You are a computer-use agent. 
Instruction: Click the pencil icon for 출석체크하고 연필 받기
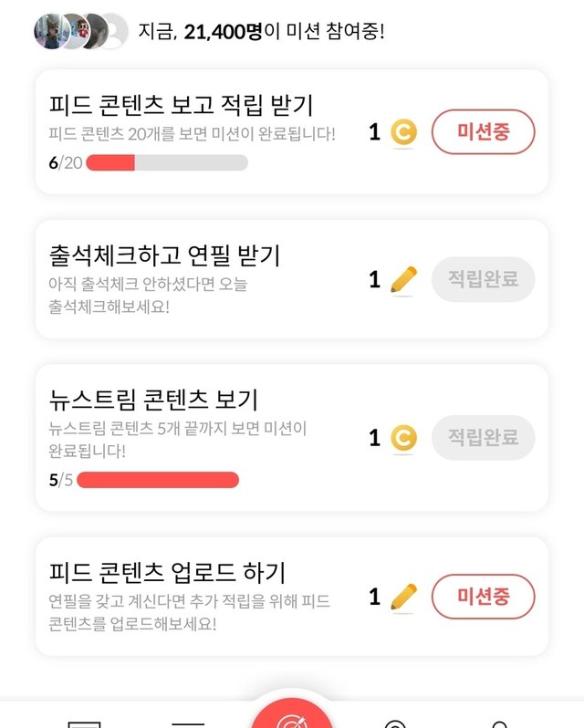click(x=403, y=280)
